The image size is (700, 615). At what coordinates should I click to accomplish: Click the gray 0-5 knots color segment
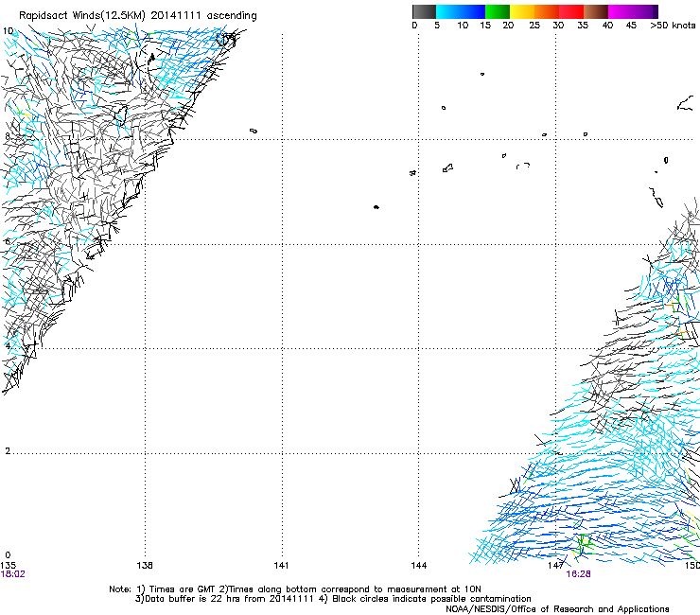(424, 11)
